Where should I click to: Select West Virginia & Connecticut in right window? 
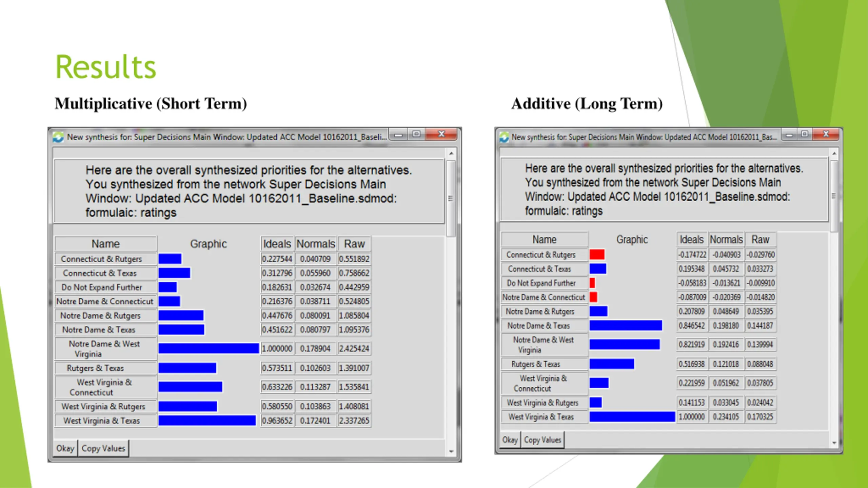pyautogui.click(x=544, y=383)
